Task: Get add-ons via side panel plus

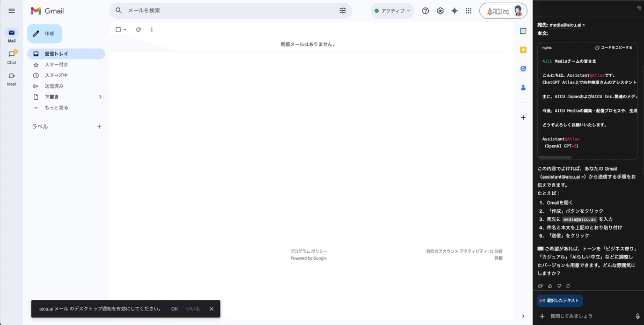Action: tap(523, 117)
